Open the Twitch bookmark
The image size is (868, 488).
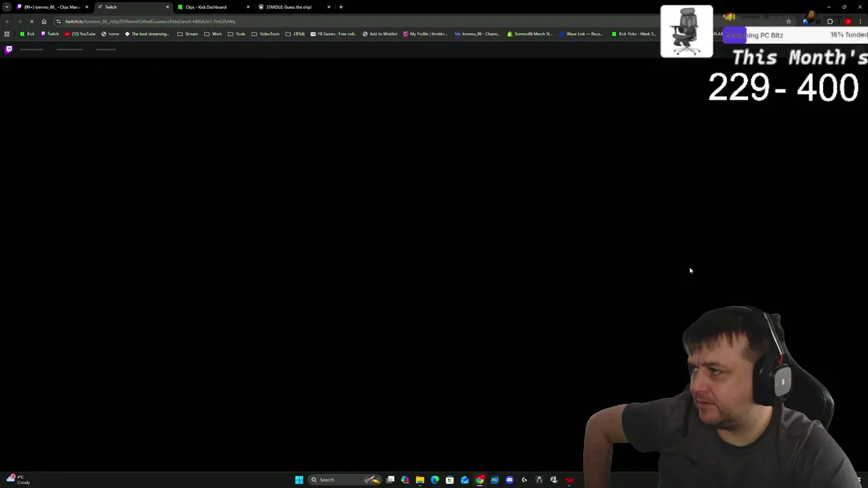pos(50,34)
